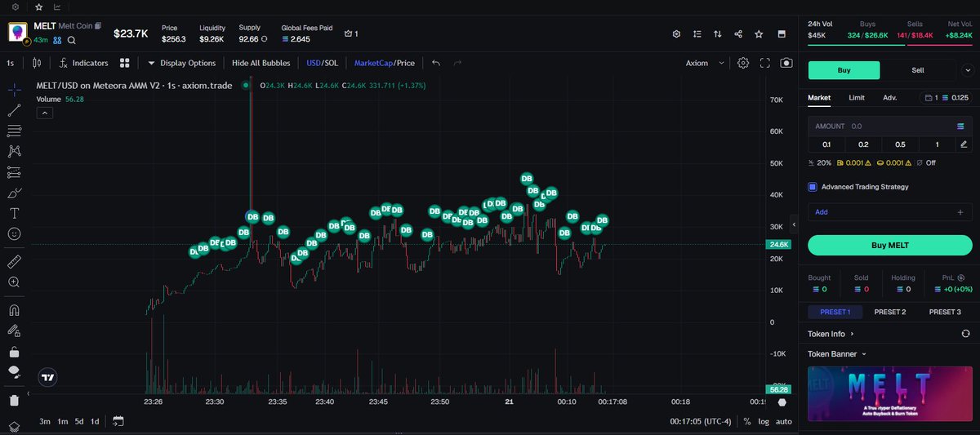This screenshot has height=435, width=980.
Task: Select PRESET 3
Action: [945, 312]
